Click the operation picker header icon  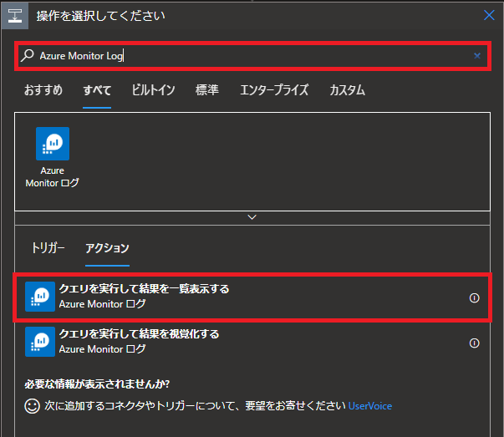(x=15, y=15)
